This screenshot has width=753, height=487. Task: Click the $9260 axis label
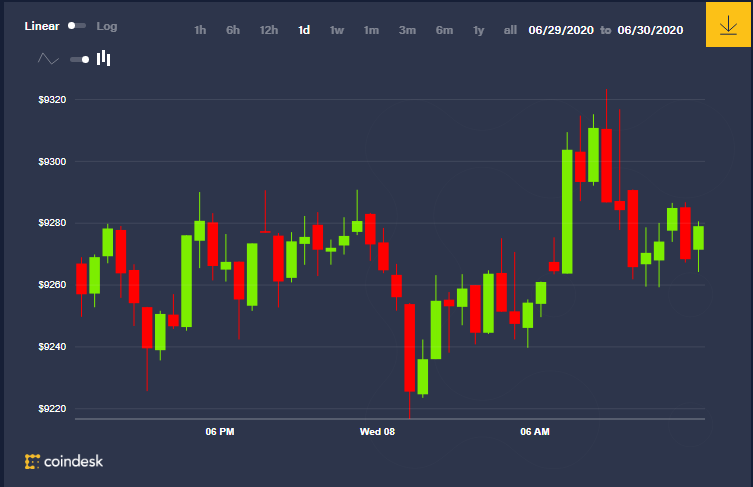coord(52,285)
